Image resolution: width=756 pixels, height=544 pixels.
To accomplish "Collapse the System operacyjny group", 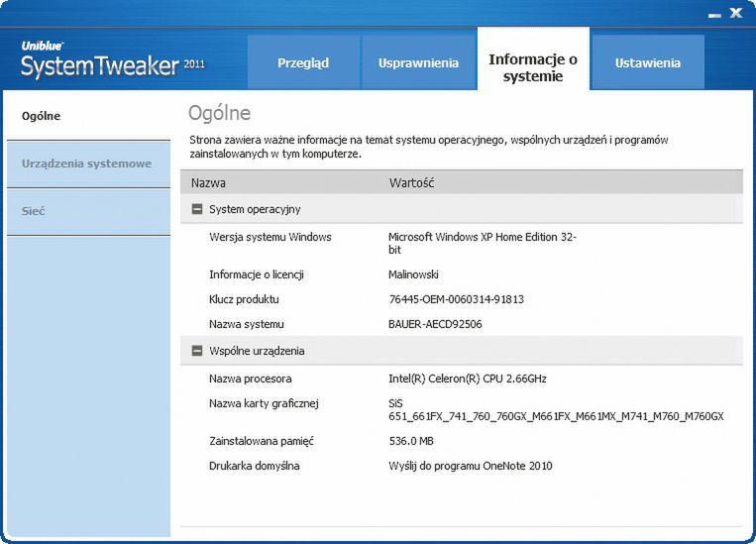I will tap(197, 209).
